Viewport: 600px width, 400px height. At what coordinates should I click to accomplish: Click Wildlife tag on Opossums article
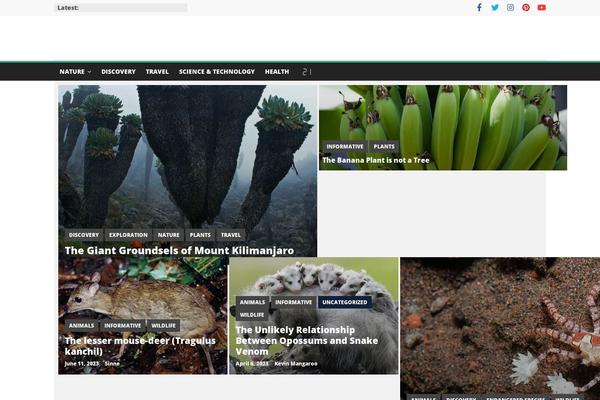click(252, 315)
